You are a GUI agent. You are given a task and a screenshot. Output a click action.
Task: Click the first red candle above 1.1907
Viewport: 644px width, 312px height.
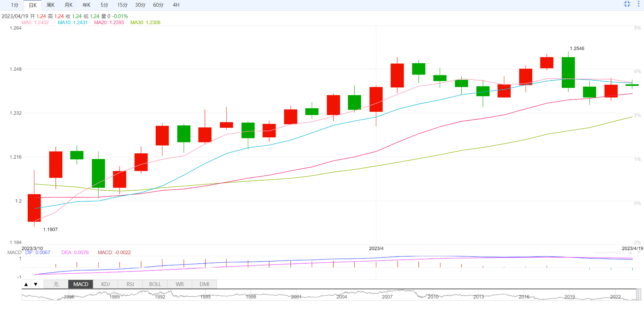click(34, 208)
